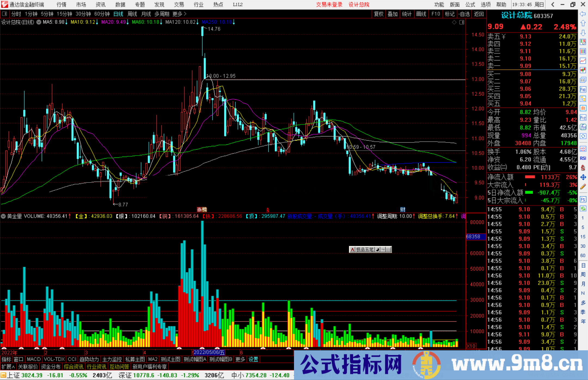Click the back arrow sidebar icon
588x380 pixels.
[x=583, y=14]
